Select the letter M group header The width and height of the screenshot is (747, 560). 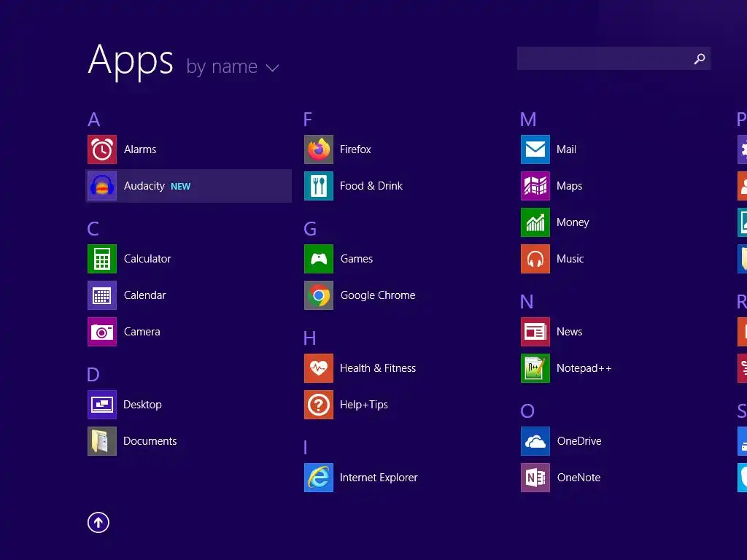point(528,120)
